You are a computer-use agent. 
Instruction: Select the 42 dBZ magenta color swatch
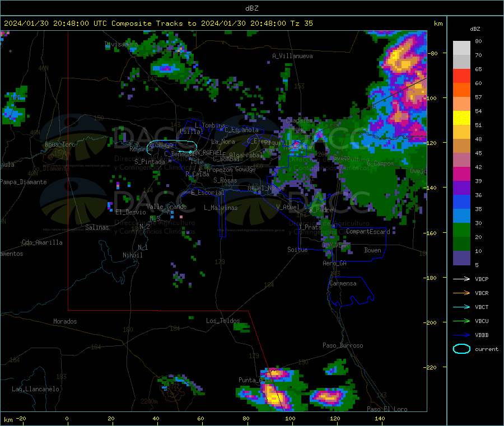pos(461,174)
